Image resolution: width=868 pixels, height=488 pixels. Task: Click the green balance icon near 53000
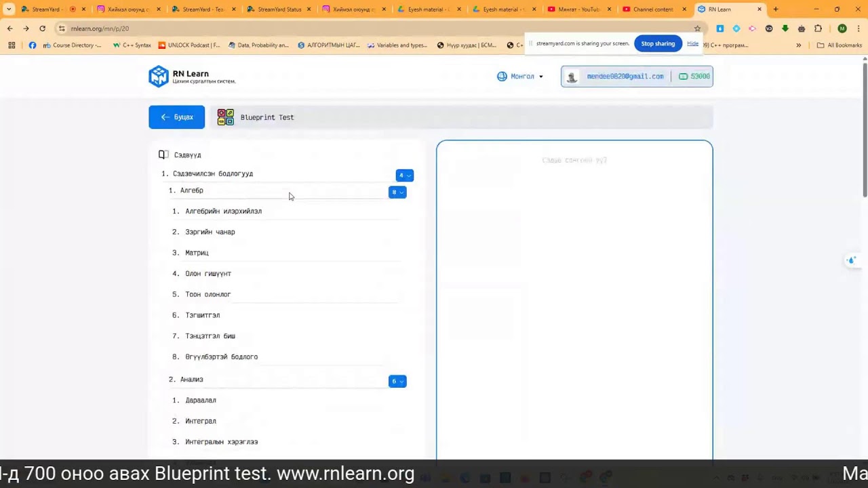tap(683, 77)
